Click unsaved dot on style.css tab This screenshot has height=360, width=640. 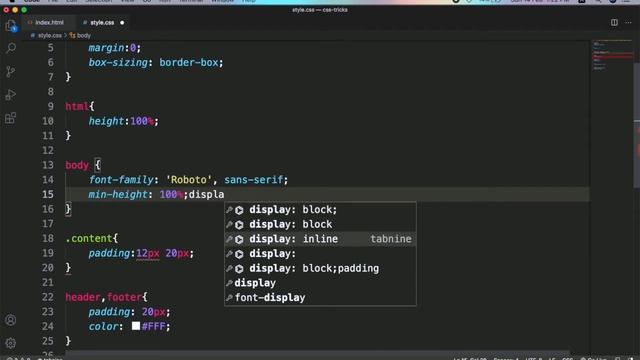pos(122,22)
